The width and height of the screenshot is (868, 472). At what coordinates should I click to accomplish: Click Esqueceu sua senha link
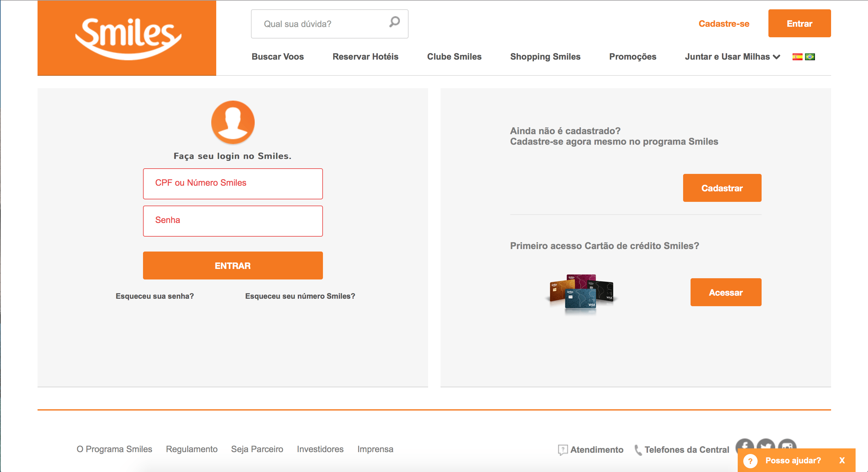click(155, 296)
